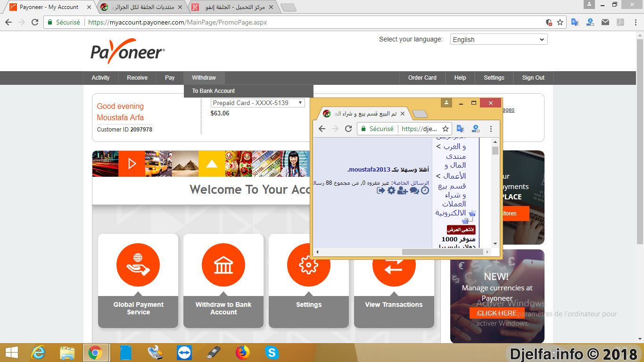Image resolution: width=644 pixels, height=362 pixels.
Task: Reload the Payoneer page in main window
Action: 35,22
